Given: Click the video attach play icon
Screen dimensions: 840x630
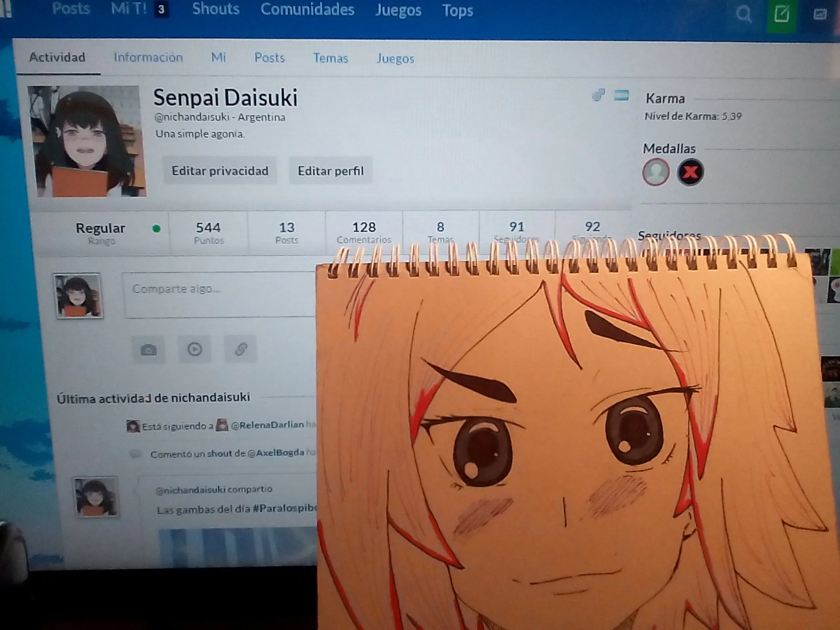Looking at the screenshot, I should click(x=195, y=349).
